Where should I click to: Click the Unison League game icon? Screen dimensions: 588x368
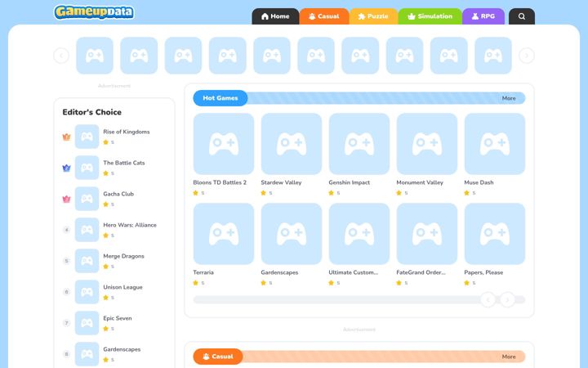pyautogui.click(x=87, y=292)
